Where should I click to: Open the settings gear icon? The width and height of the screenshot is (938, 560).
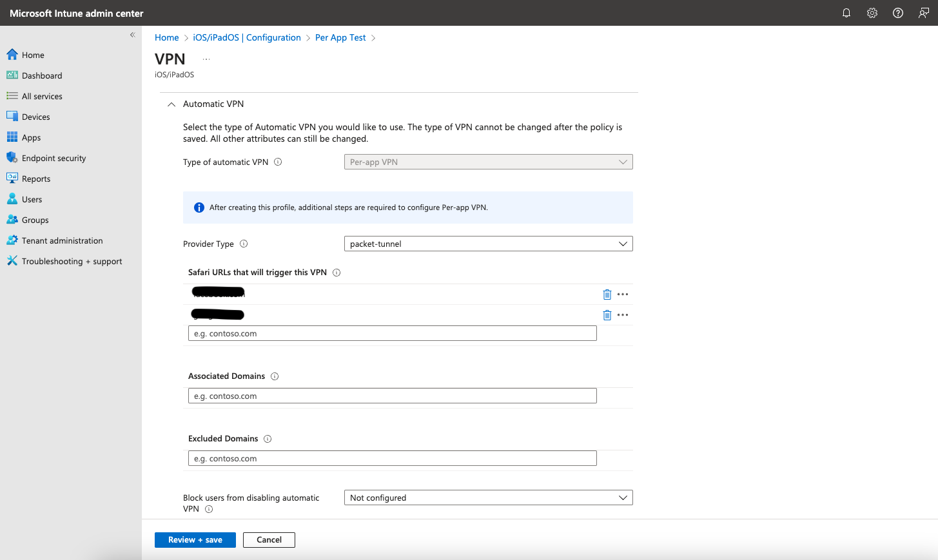872,13
